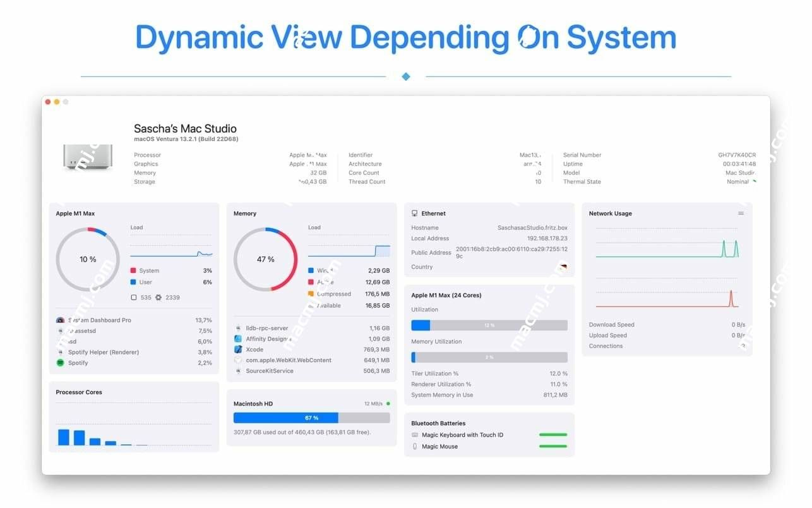This screenshot has height=508, width=812.
Task: Click the Magic Keyboard battery level bar
Action: (x=553, y=435)
